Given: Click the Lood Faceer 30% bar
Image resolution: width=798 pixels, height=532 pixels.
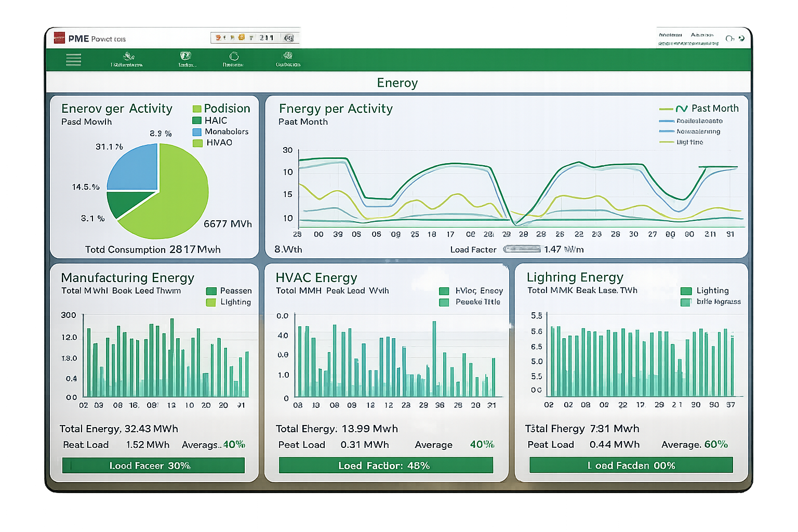Looking at the screenshot, I should 153,465.
